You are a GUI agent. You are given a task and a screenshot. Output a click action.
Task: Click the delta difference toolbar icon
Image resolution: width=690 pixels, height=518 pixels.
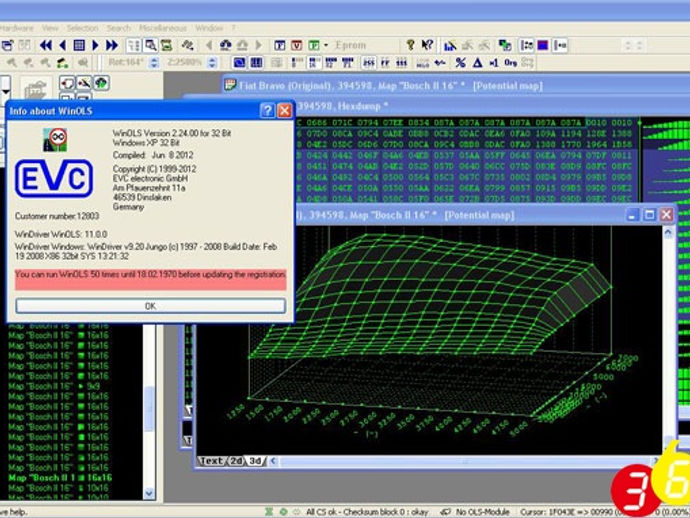[477, 63]
